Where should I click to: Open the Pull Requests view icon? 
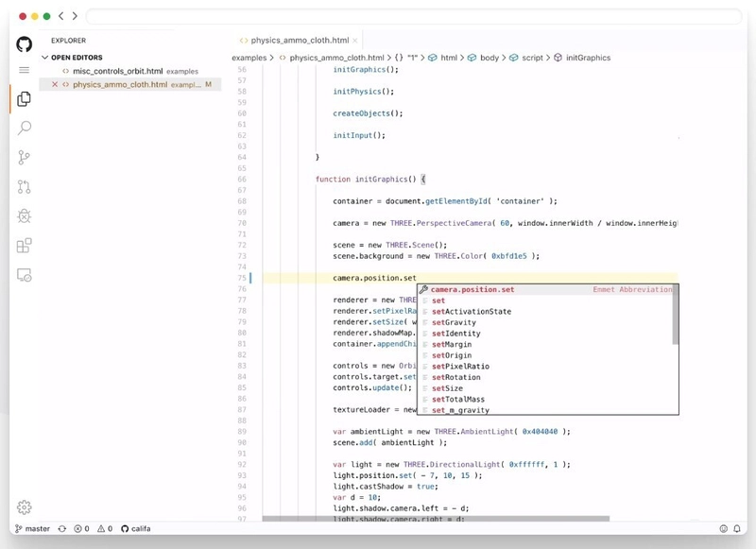click(25, 187)
